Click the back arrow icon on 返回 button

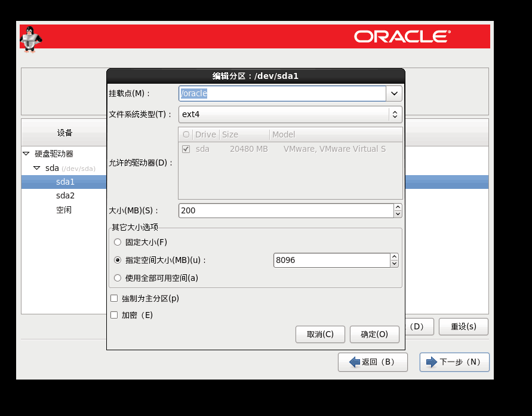pos(353,362)
